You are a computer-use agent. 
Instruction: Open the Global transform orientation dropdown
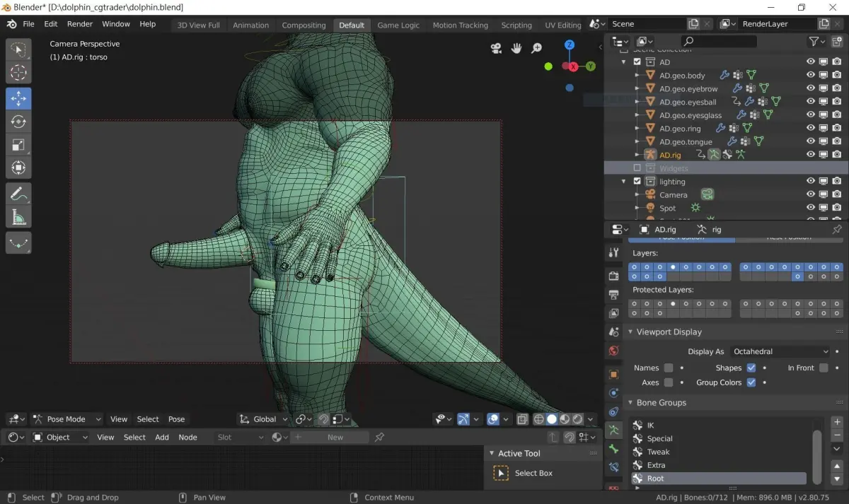[x=264, y=419]
